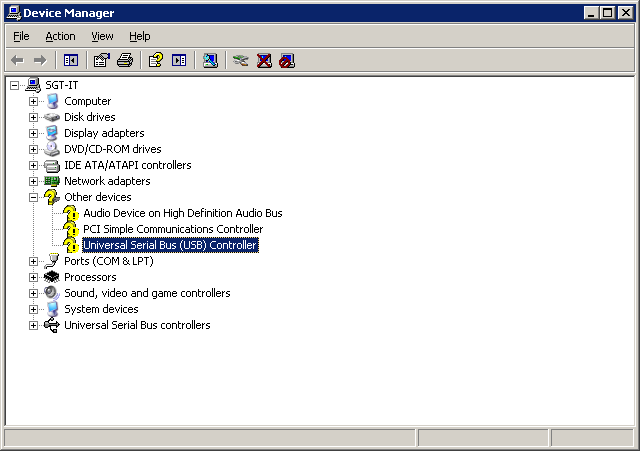Click the Audio Device warning icon
640x451 pixels.
[x=71, y=213]
